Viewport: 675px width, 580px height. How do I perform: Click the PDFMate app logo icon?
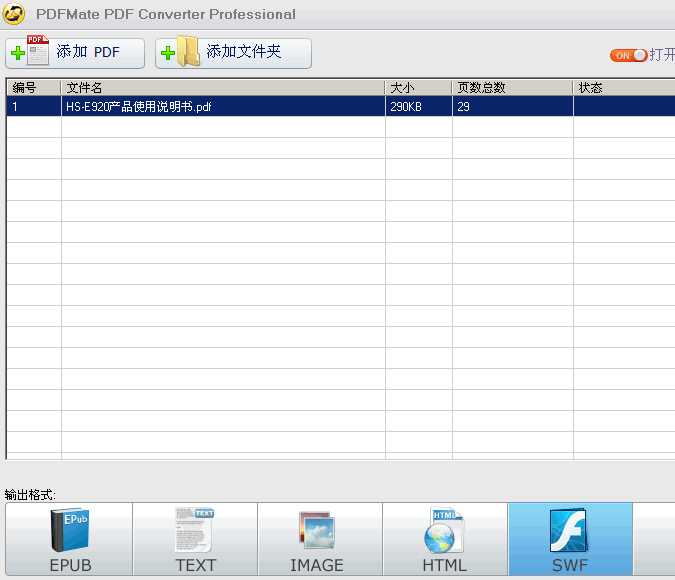point(14,14)
